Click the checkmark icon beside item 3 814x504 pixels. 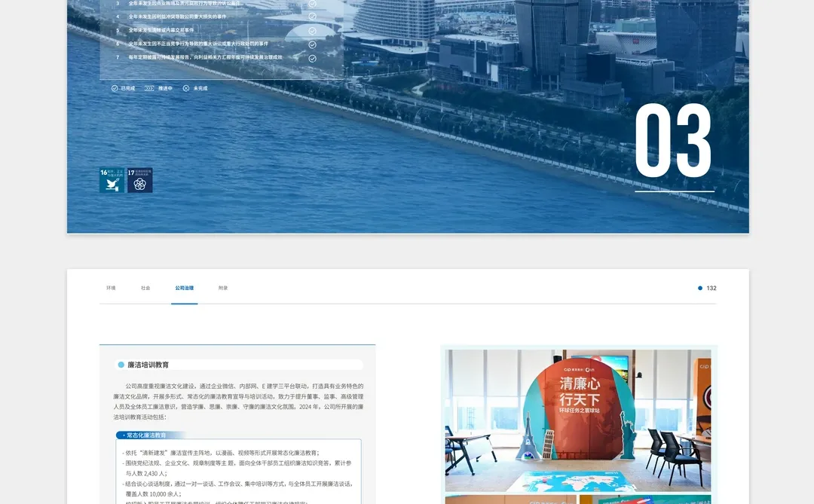pos(312,4)
